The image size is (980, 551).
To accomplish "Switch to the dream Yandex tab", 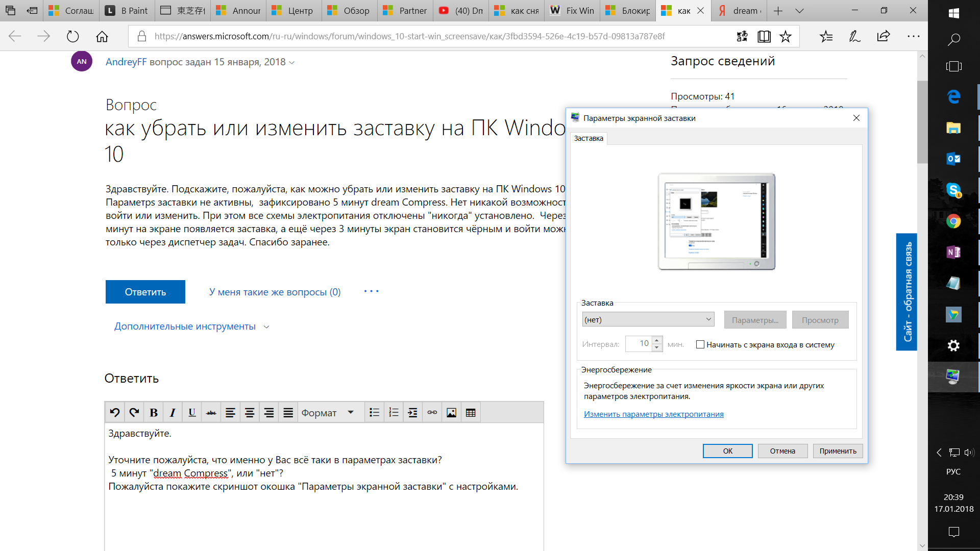I will pos(739,11).
